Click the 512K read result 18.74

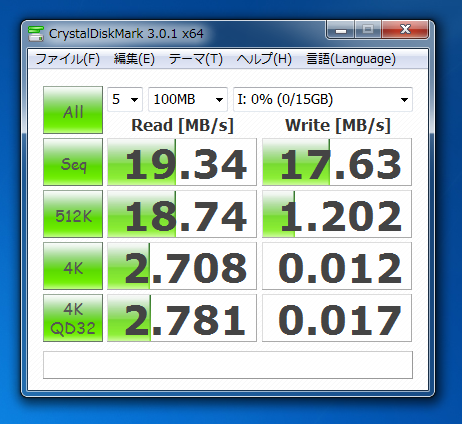182,214
